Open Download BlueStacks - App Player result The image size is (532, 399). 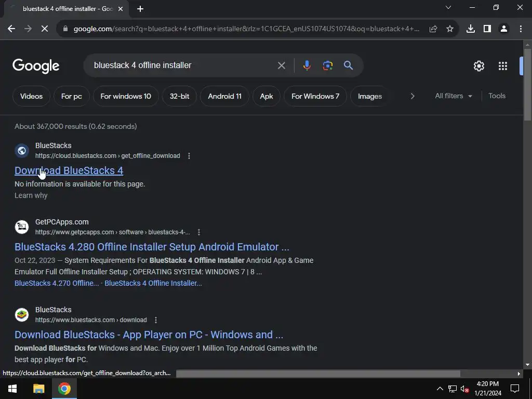[149, 335]
